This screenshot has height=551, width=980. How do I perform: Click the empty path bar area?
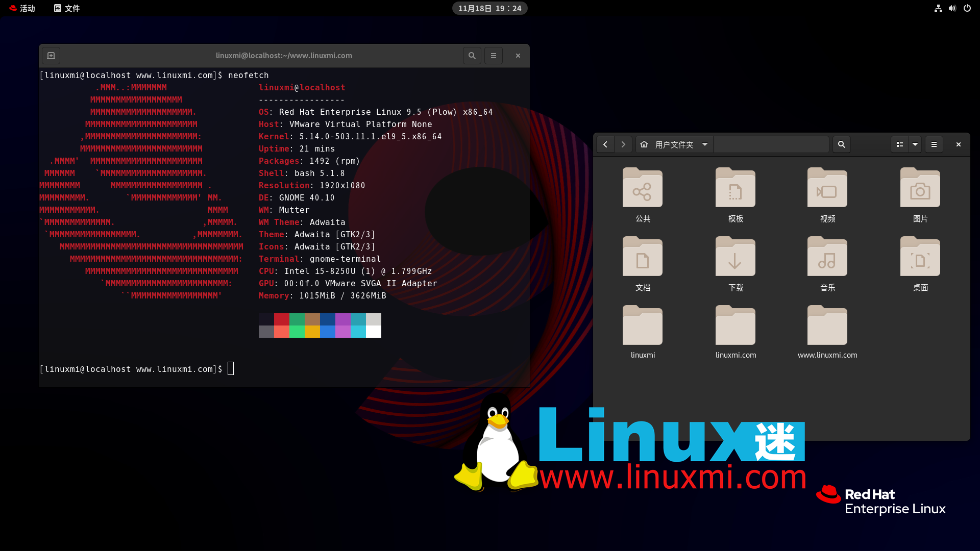[771, 144]
